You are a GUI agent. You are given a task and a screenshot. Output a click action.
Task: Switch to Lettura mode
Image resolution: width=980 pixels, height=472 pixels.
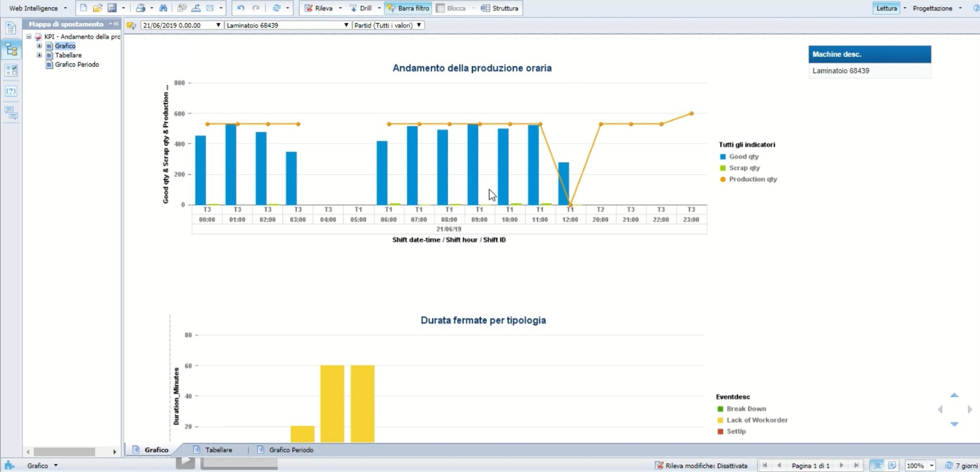point(886,8)
